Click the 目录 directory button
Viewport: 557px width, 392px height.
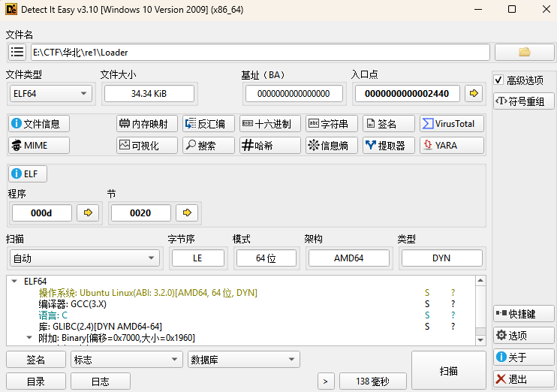36,381
